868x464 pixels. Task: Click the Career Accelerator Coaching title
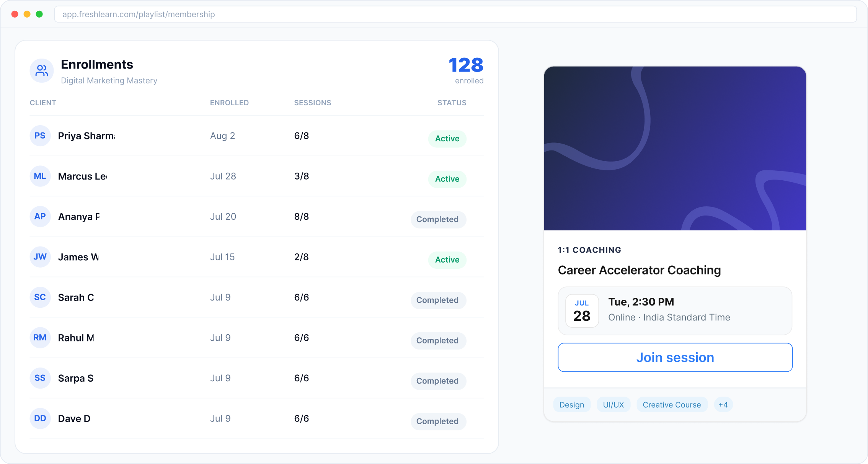639,270
